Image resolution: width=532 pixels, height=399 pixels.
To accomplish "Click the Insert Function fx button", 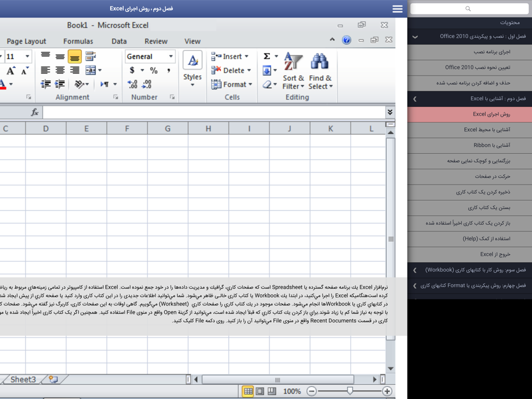I will coord(35,112).
